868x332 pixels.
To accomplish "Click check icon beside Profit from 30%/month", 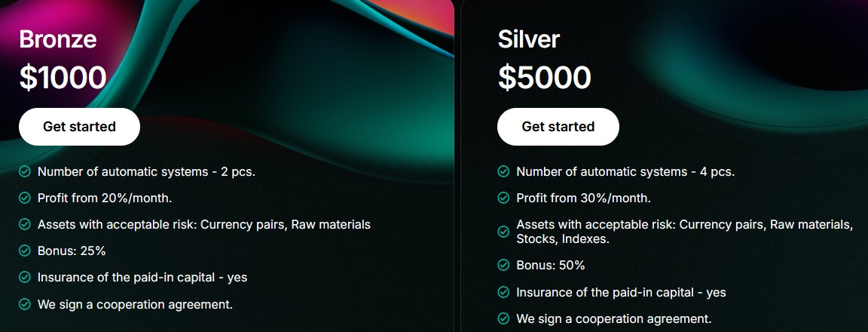I will 503,198.
